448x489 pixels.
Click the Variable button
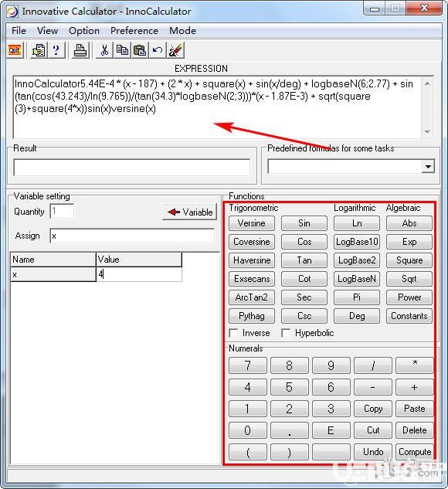tap(190, 212)
